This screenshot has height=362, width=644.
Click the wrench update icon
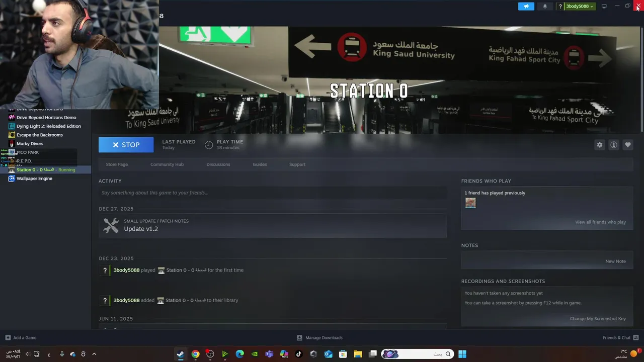coord(111,225)
